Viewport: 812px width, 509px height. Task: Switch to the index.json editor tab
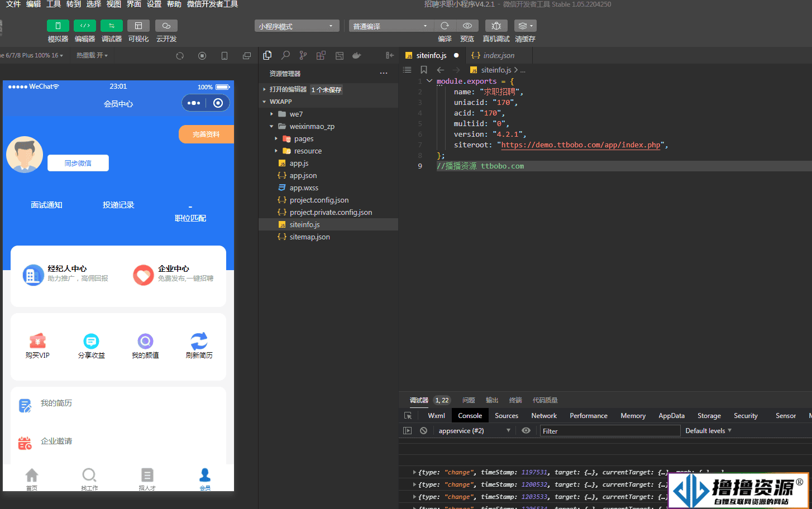[x=499, y=55]
